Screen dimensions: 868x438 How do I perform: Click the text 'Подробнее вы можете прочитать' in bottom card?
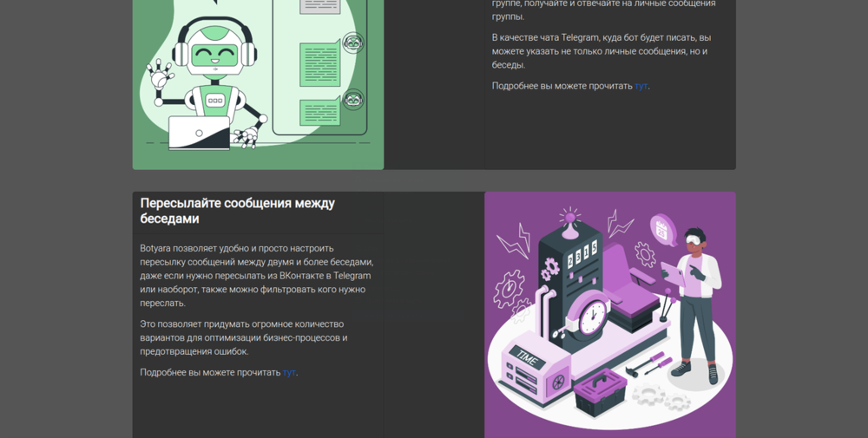coord(210,373)
